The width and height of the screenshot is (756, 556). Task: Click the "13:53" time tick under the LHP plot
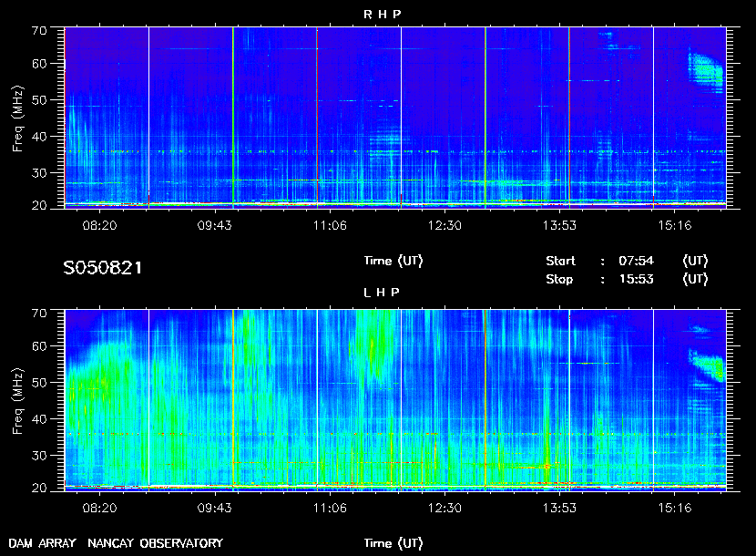coord(559,509)
